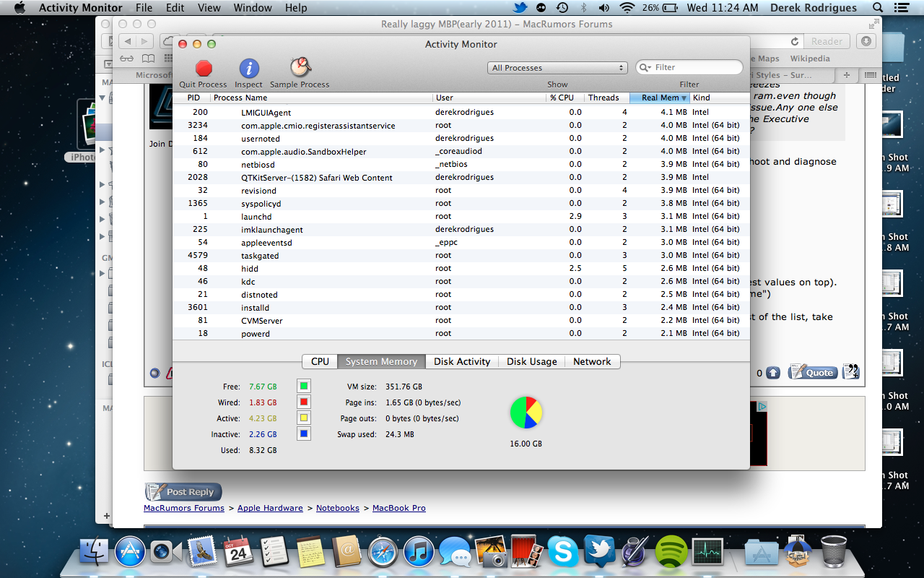
Task: Open iPhoto in the Dock
Action: [x=491, y=553]
